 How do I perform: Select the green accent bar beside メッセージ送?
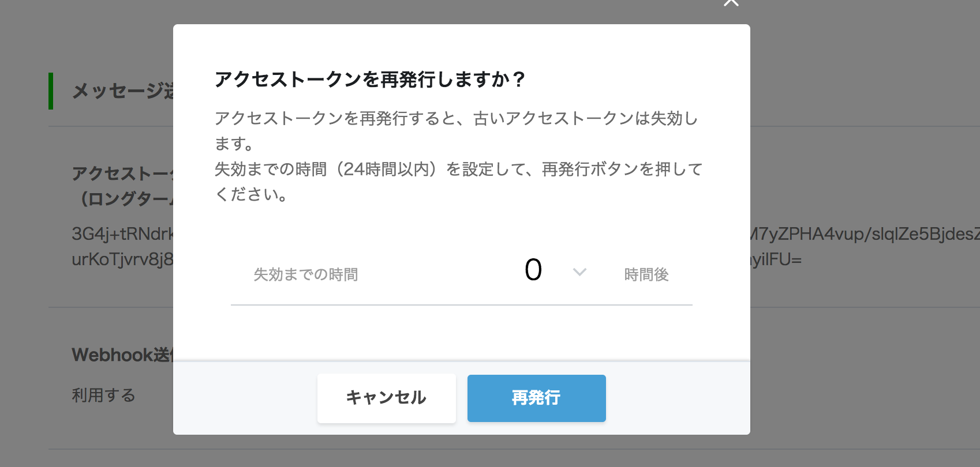(x=53, y=91)
